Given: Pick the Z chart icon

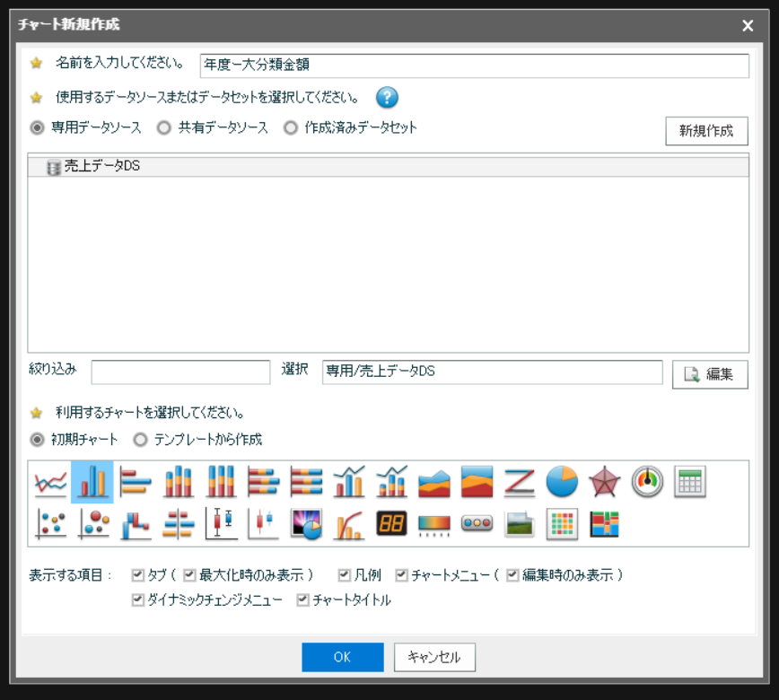Looking at the screenshot, I should pos(520,481).
